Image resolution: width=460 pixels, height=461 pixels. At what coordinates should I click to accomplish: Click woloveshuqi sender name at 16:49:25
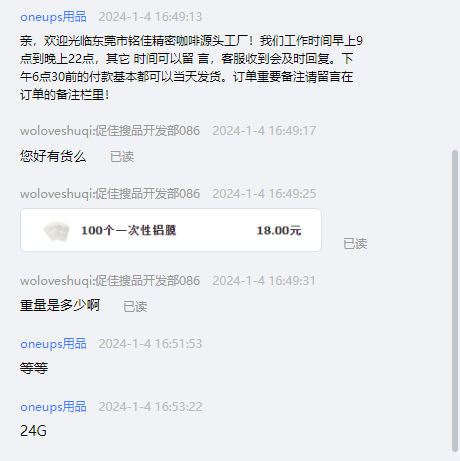(x=110, y=194)
